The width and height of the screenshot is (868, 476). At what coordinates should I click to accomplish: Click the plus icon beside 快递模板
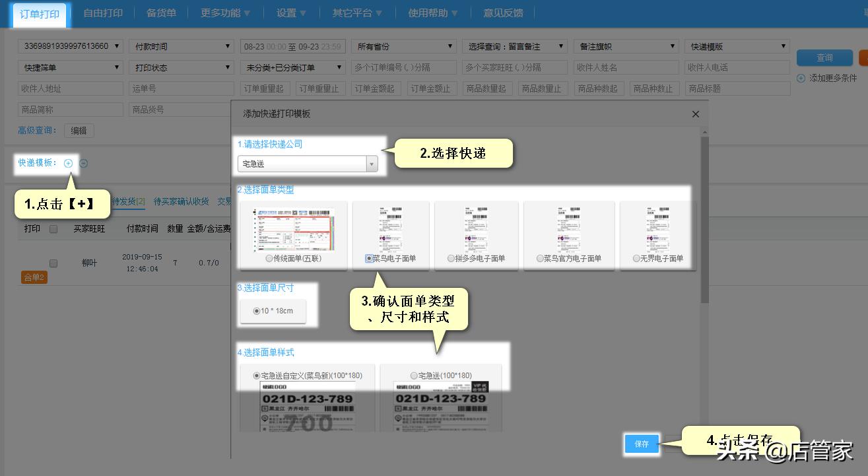point(68,163)
